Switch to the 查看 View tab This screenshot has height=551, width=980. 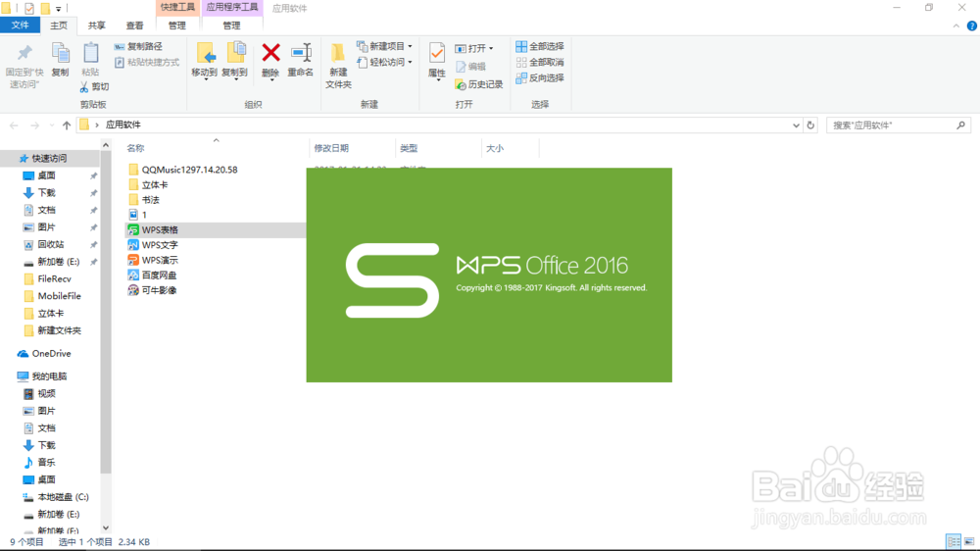[134, 25]
